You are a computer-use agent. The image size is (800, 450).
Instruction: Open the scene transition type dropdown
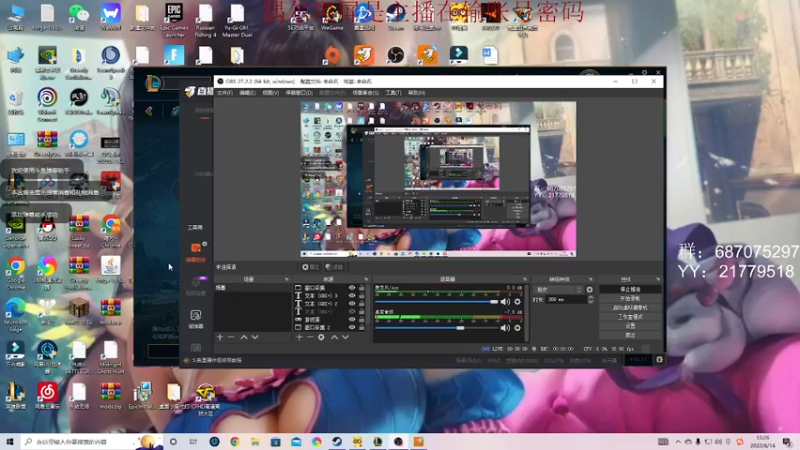point(558,289)
